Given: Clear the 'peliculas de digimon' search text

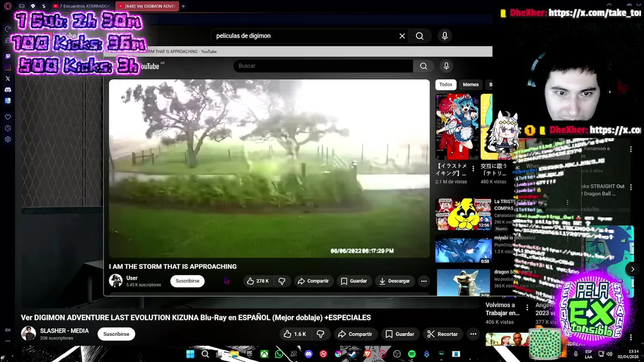Looking at the screenshot, I should coord(402,36).
